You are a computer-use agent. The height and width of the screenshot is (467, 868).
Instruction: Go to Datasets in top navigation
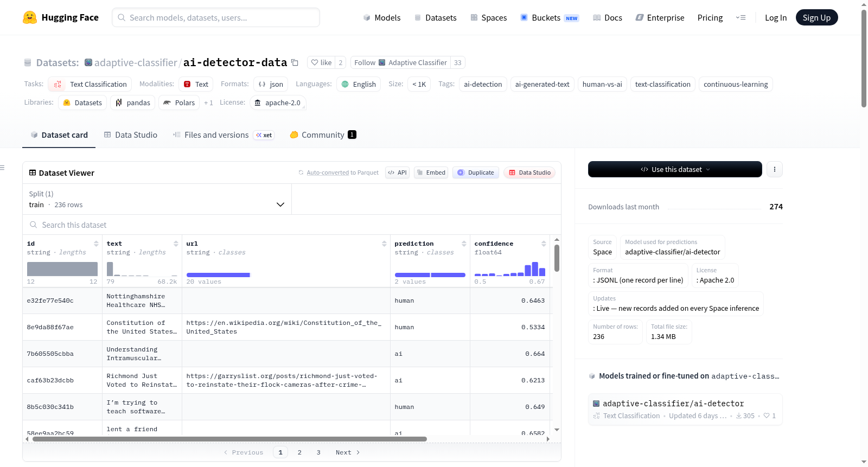point(435,17)
